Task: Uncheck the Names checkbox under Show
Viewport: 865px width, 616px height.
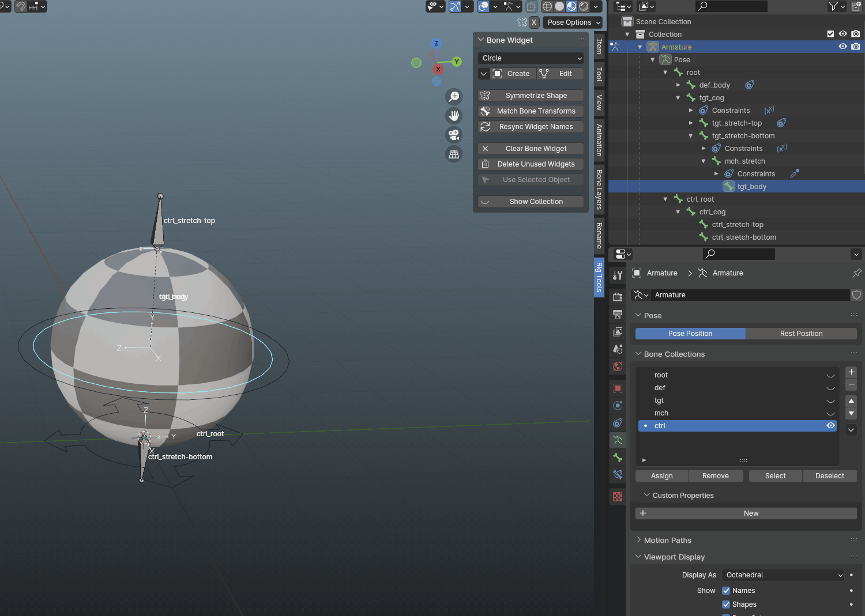Action: point(726,590)
